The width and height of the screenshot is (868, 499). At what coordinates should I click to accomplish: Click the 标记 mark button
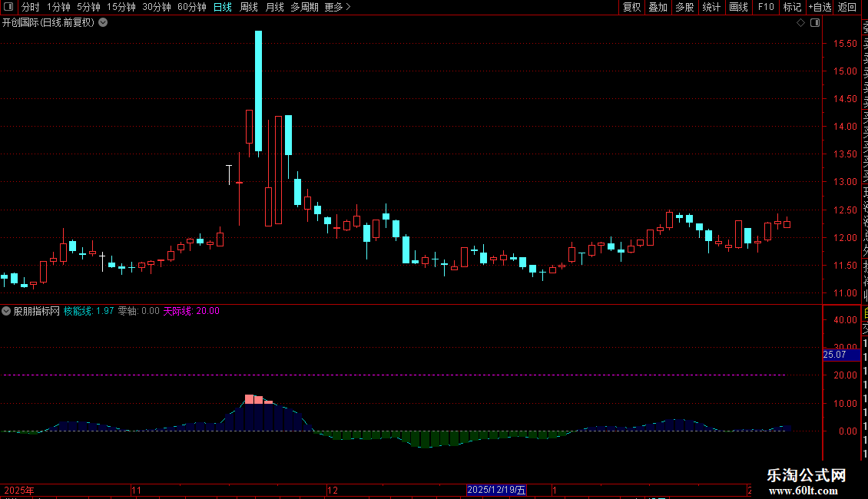pos(792,7)
